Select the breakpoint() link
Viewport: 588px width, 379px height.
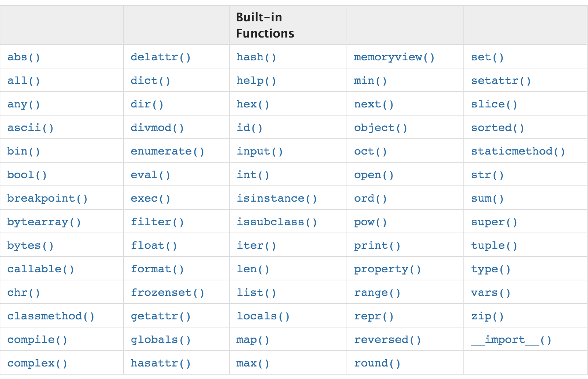click(47, 198)
